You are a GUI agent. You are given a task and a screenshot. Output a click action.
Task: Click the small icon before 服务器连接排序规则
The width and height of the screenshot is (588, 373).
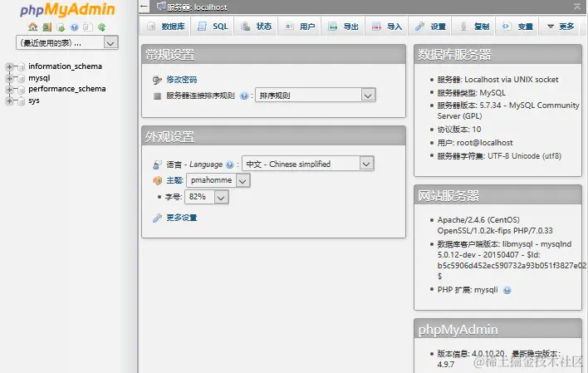157,96
